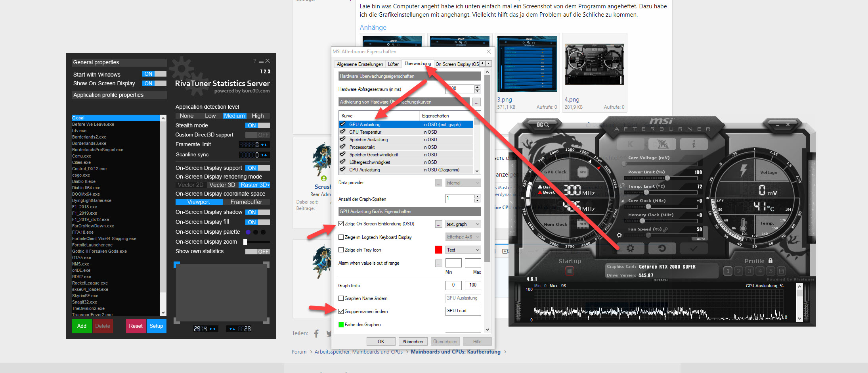The width and height of the screenshot is (868, 373).
Task: Toggle Apply at Windows Startup icon
Action: pos(570,271)
